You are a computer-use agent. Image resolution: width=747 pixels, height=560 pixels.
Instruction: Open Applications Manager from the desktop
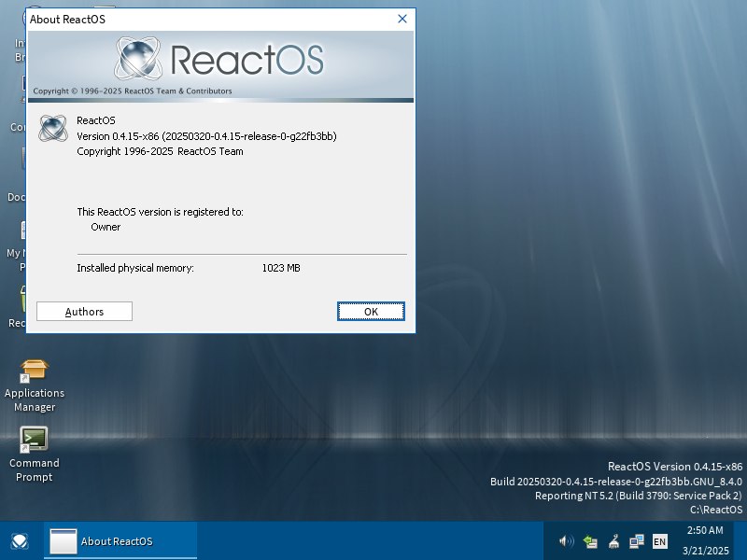(x=35, y=369)
